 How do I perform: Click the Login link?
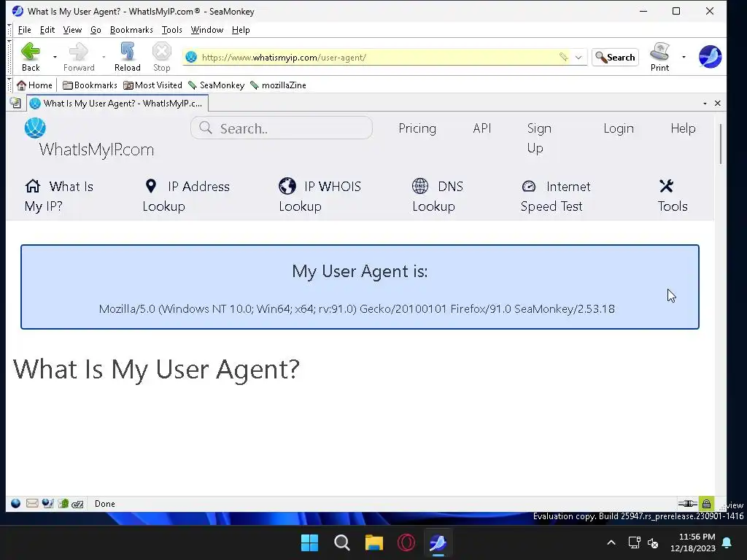click(x=619, y=128)
